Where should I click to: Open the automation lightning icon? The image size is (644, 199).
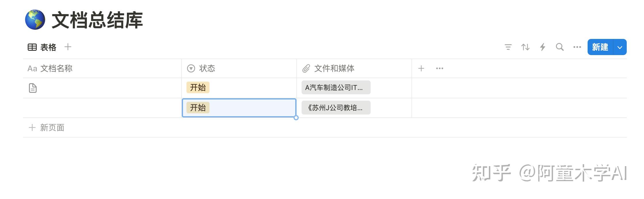[543, 47]
